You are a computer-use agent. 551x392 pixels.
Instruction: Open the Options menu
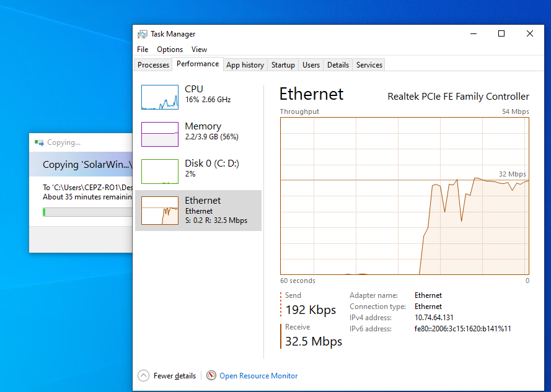[x=170, y=50]
